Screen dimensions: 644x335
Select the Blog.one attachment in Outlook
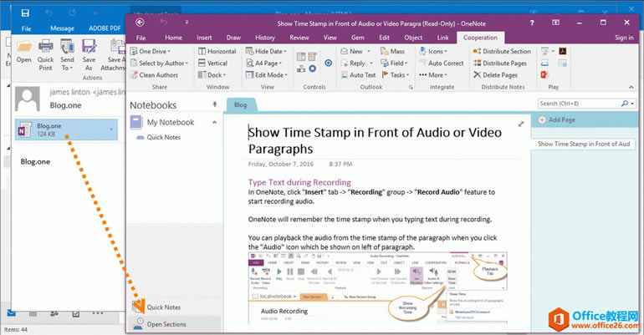click(66, 129)
